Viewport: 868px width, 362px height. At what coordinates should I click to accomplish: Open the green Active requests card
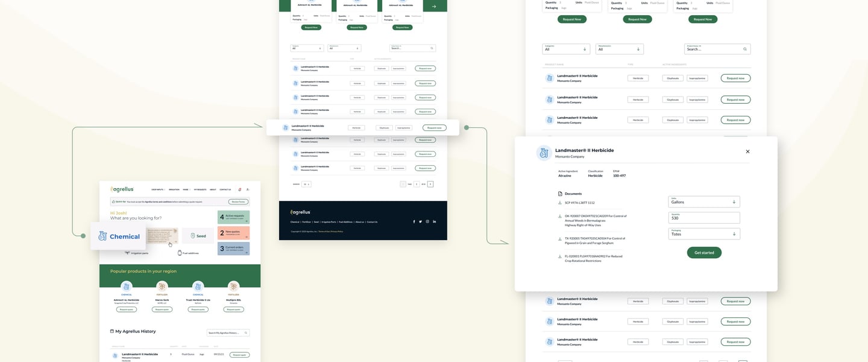[x=233, y=217]
